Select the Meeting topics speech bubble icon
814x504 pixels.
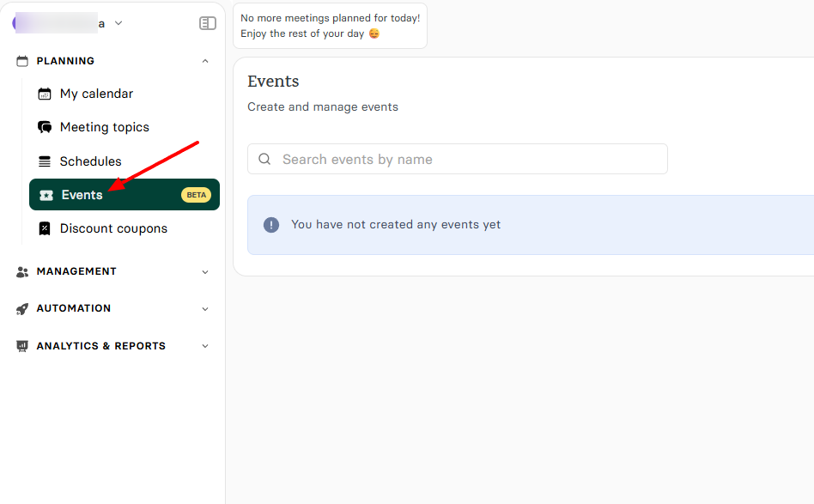pyautogui.click(x=44, y=127)
